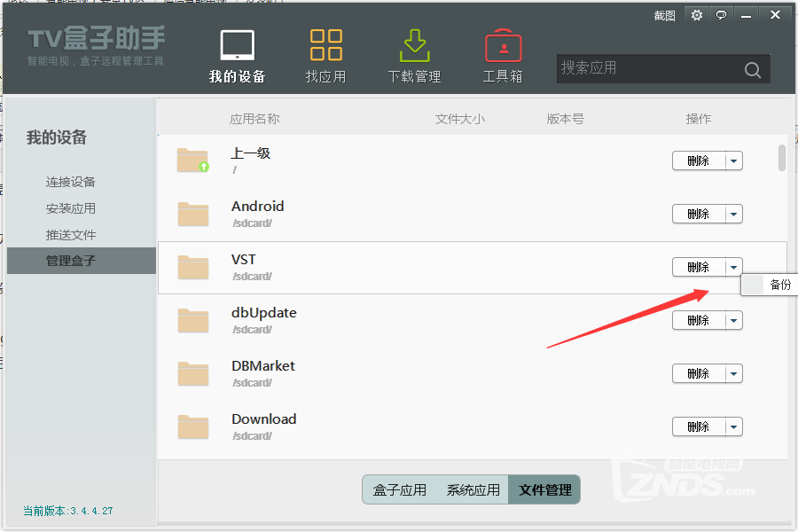Screen dimensions: 798x532
Task: Expand dropdown arrow for Download row
Action: point(734,427)
